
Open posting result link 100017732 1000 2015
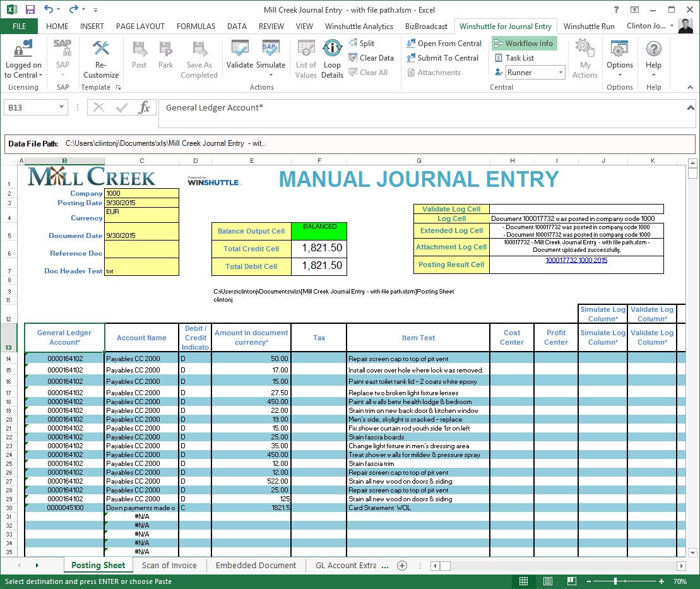point(576,260)
